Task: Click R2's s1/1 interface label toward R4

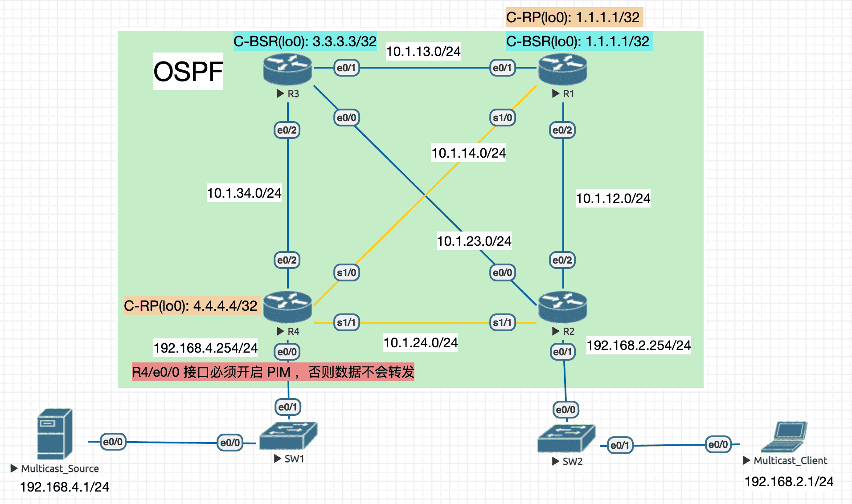Action: 502,322
